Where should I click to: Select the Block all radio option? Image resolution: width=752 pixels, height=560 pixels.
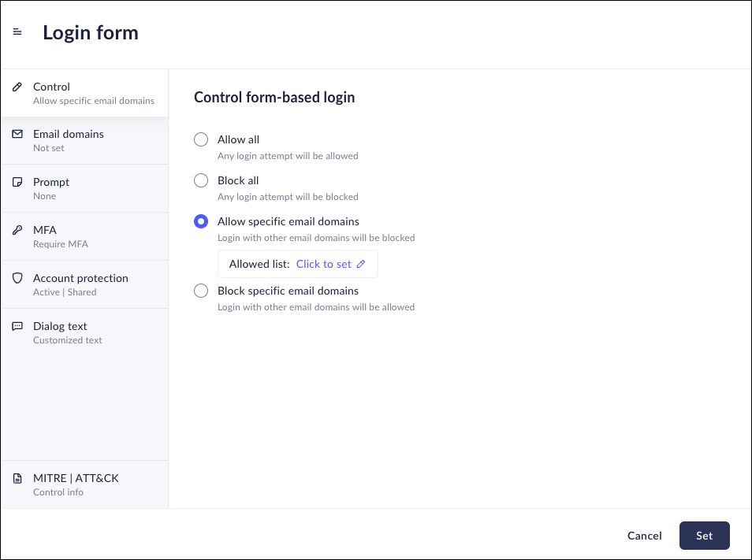[x=201, y=180]
